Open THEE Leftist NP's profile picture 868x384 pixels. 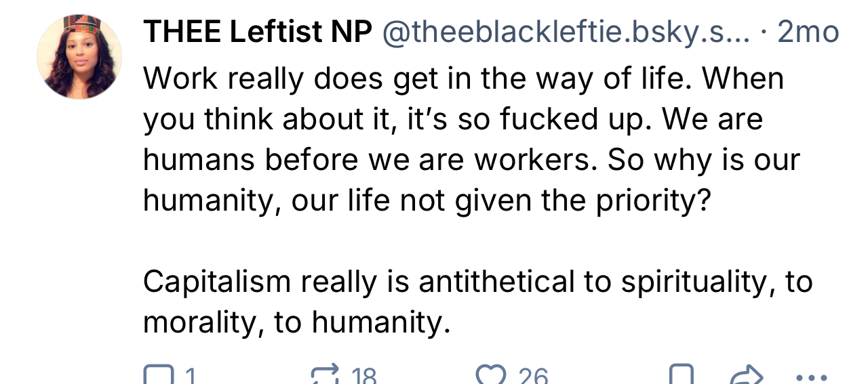coord(79,57)
